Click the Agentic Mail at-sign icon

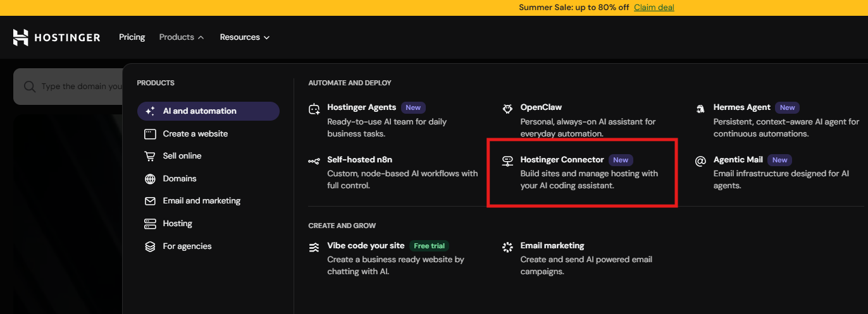tap(700, 161)
